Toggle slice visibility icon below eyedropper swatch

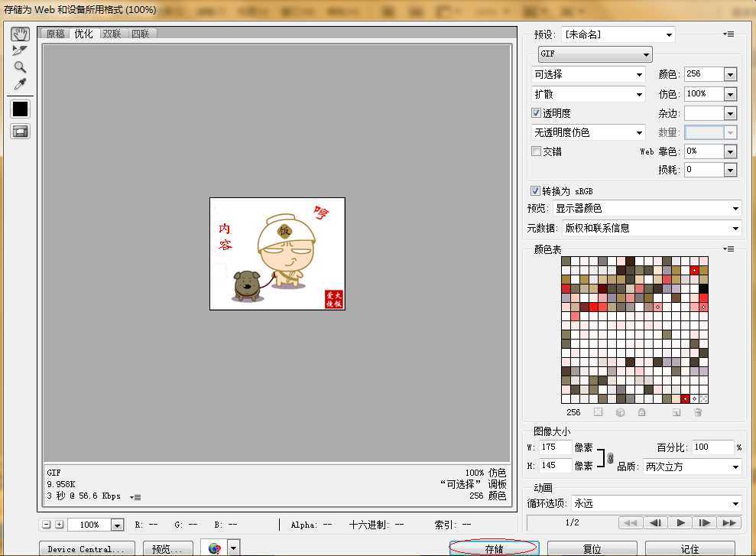tap(20, 131)
